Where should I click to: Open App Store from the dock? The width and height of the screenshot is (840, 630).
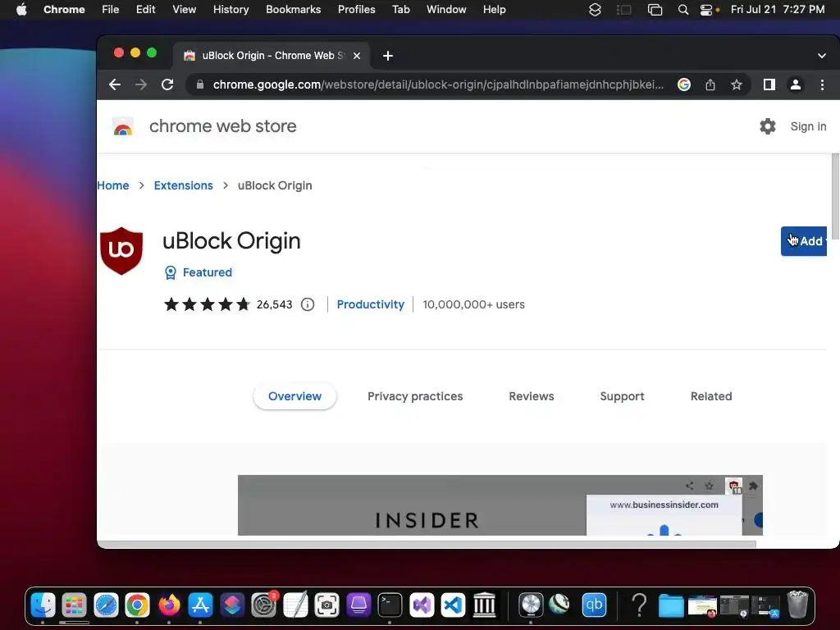200,605
